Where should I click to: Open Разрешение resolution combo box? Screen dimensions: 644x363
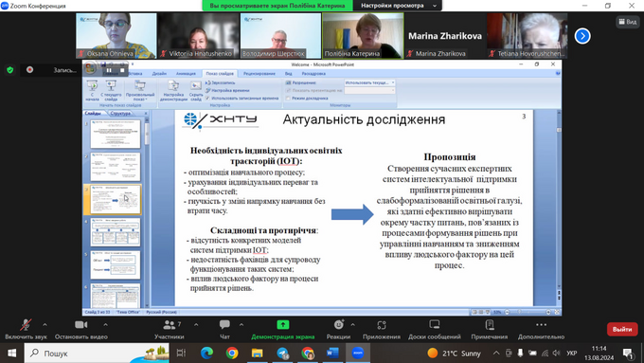click(x=369, y=82)
